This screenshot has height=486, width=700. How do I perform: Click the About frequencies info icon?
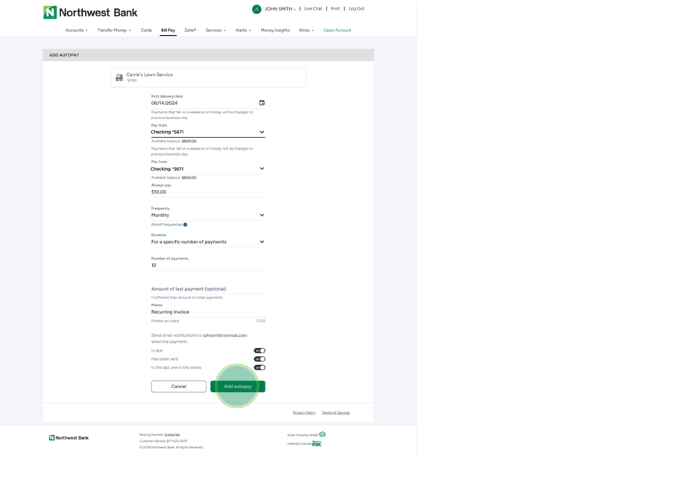click(185, 225)
